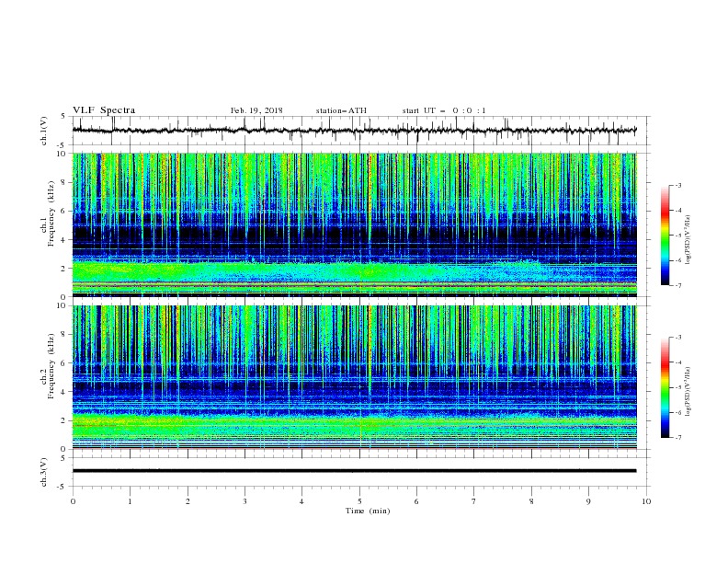
Task: Click the "-3" tick on ch.1 color bar
Action: (x=678, y=185)
